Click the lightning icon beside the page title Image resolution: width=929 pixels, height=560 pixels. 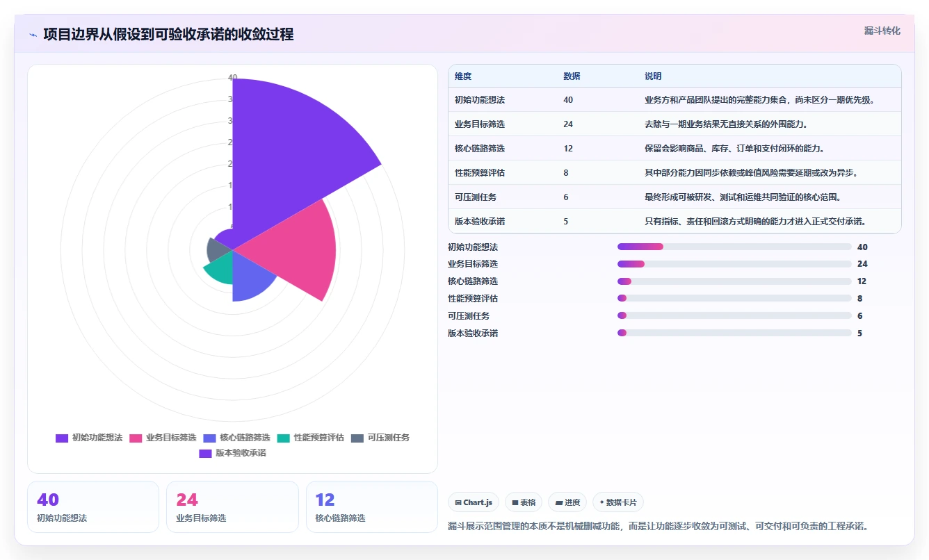tap(33, 35)
